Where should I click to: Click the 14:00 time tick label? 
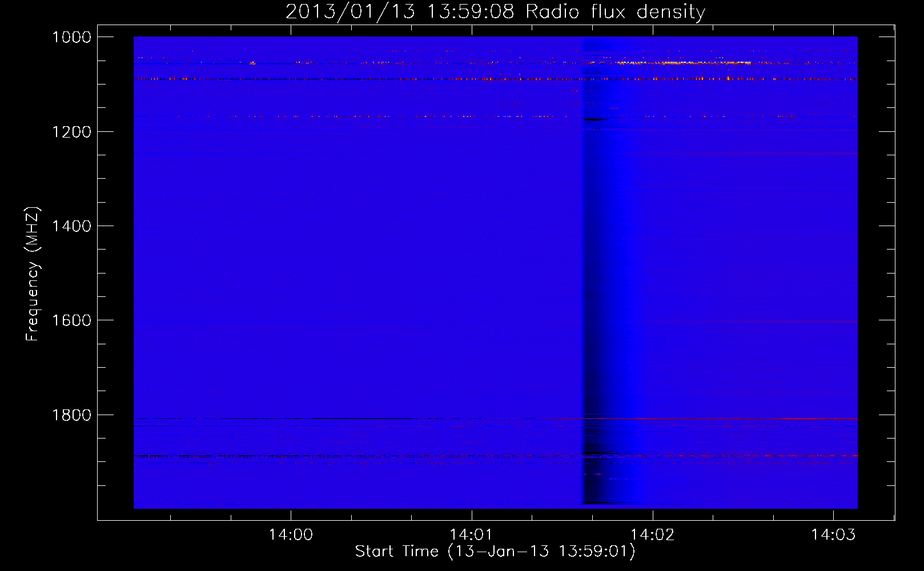pyautogui.click(x=291, y=534)
